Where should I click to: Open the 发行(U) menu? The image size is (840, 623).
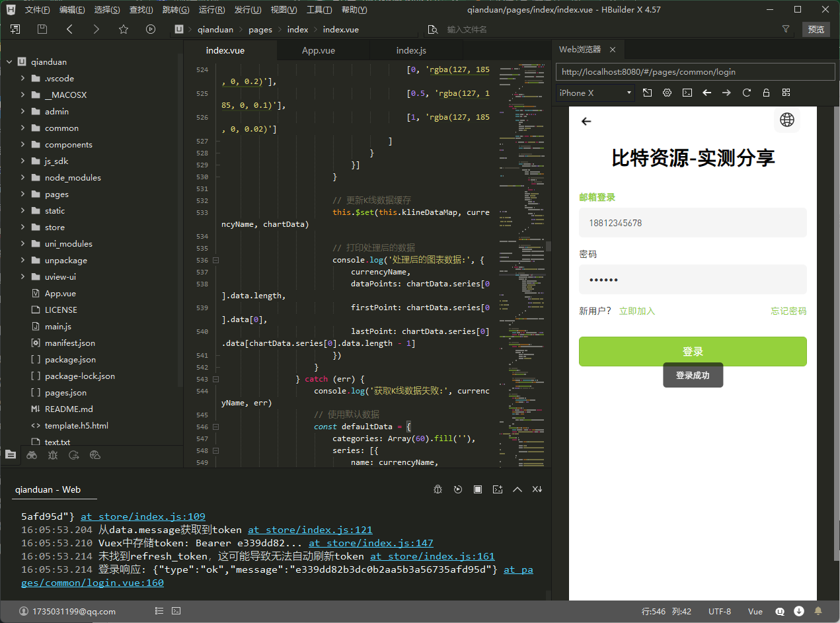click(x=247, y=10)
